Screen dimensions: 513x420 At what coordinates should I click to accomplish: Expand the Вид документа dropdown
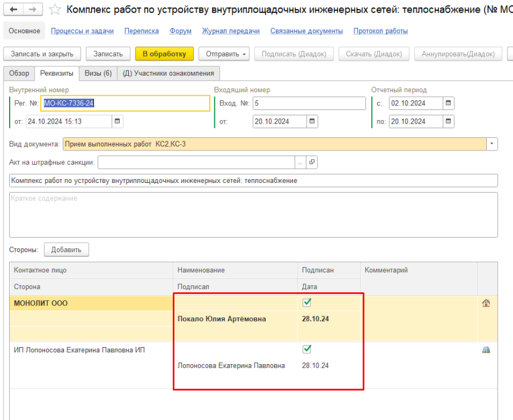coord(492,144)
